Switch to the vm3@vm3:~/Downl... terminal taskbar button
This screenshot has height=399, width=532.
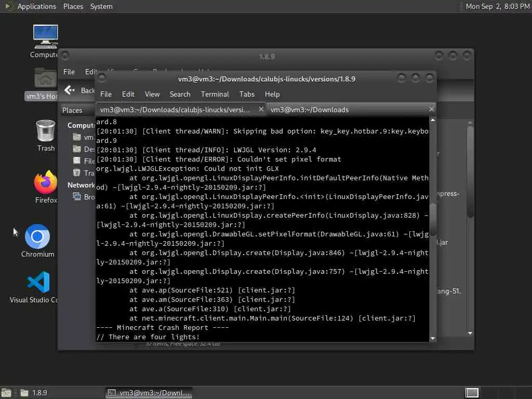pos(149,393)
